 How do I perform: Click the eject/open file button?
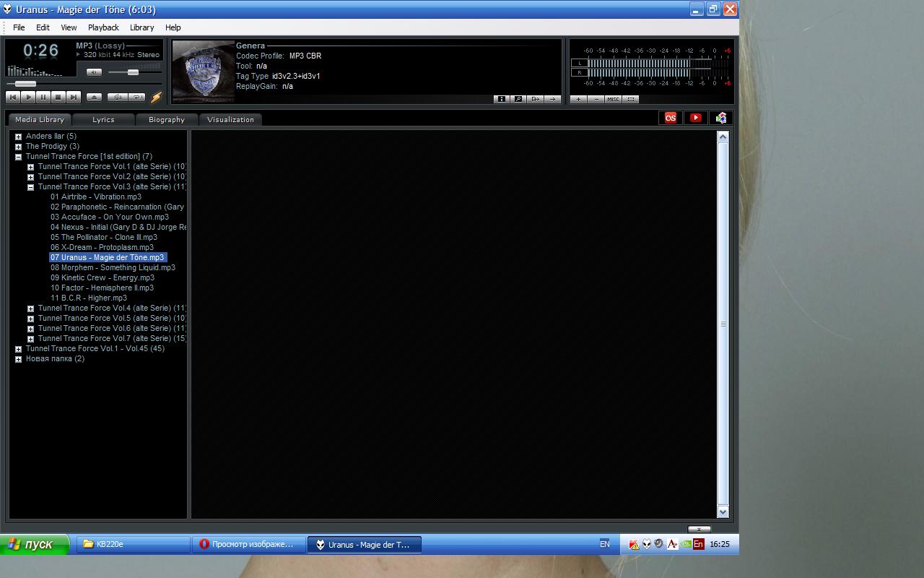(x=94, y=97)
